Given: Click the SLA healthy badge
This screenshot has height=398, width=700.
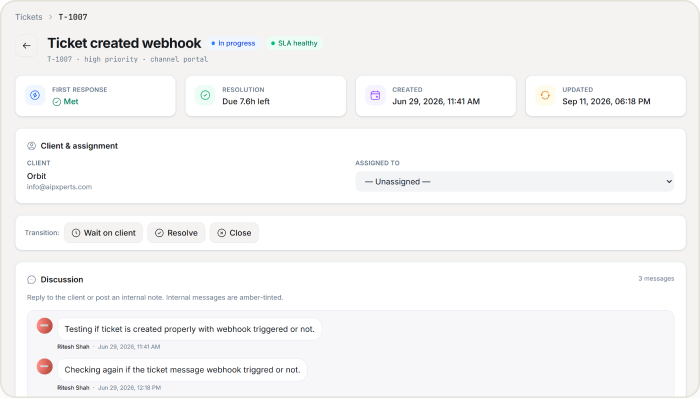Looking at the screenshot, I should (x=294, y=43).
